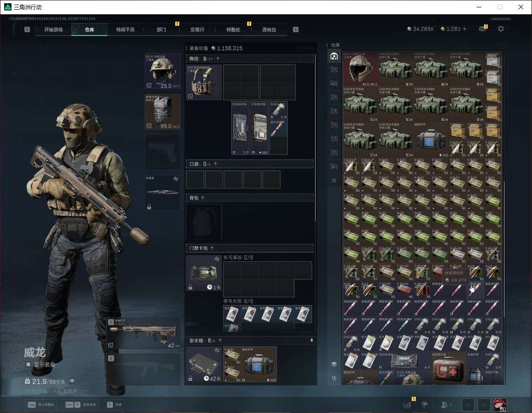Enable the 显示装备 checkbox

click(x=29, y=365)
